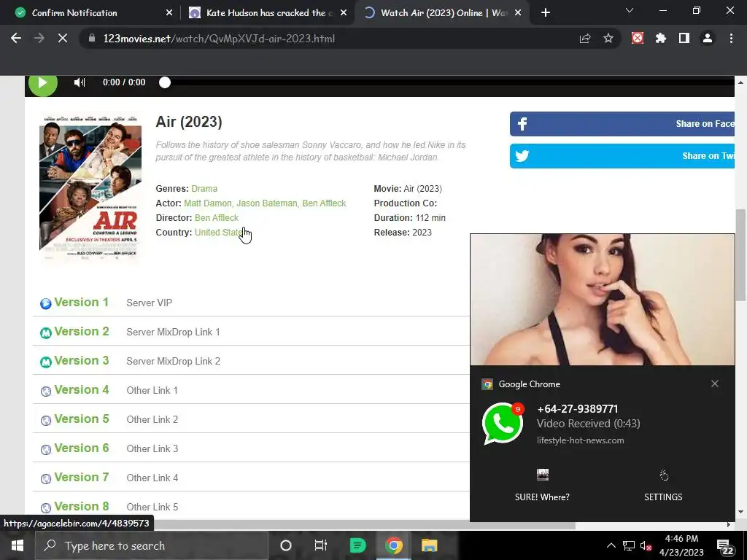
Task: Open notification SETTINGS button
Action: tap(663, 486)
